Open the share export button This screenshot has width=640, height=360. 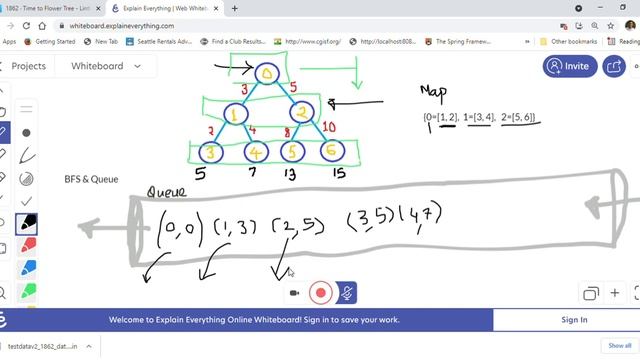pos(614,66)
